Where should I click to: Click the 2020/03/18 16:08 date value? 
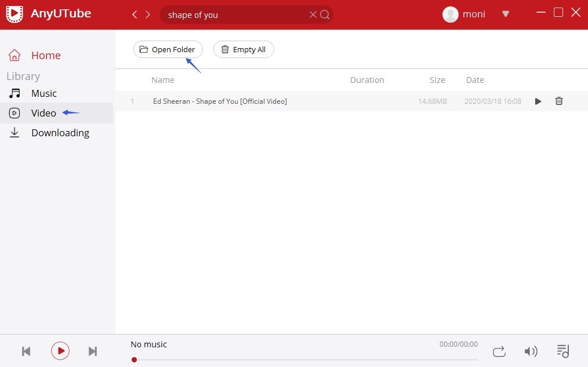(493, 101)
